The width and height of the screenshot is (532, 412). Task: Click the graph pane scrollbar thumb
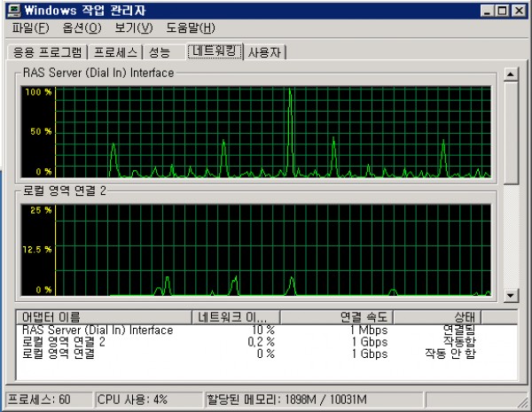pos(511,133)
